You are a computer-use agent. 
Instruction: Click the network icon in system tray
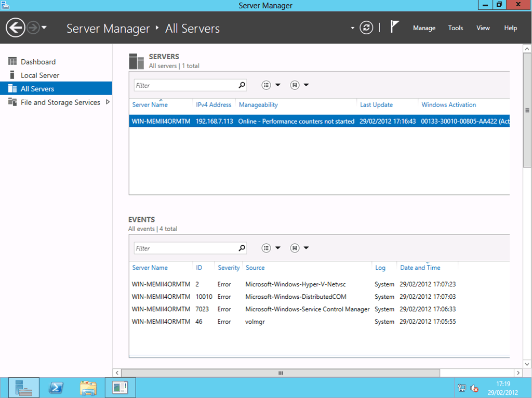pos(462,388)
